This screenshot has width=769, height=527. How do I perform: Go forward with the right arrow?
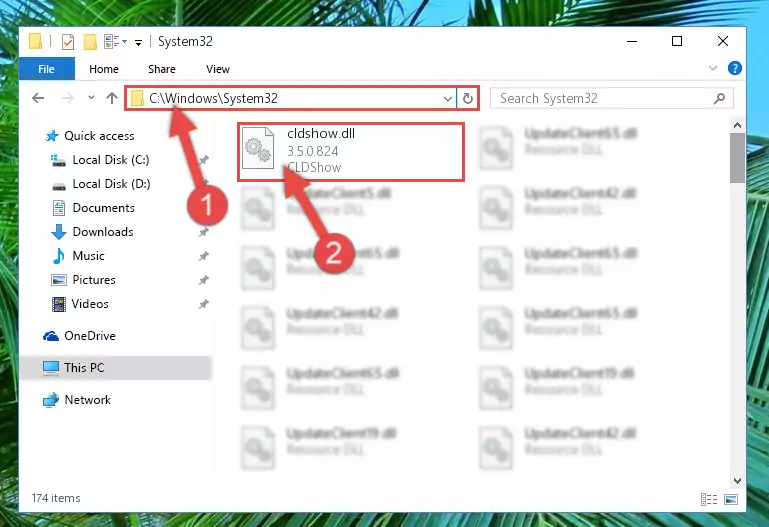point(68,98)
